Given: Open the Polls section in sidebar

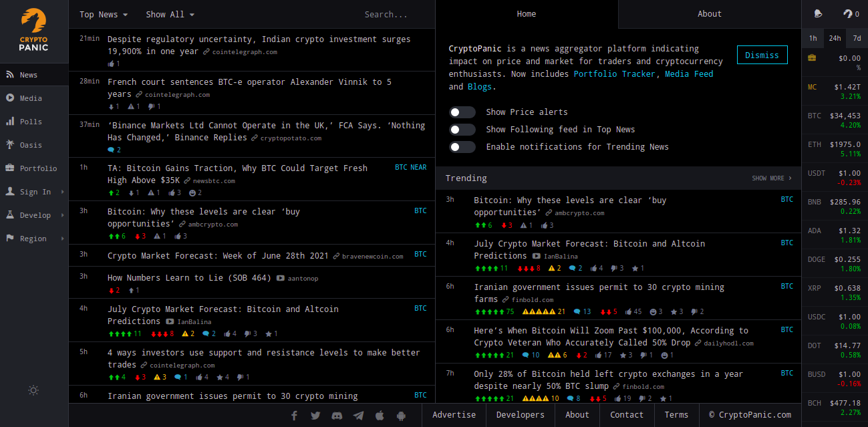Looking at the screenshot, I should click(34, 122).
